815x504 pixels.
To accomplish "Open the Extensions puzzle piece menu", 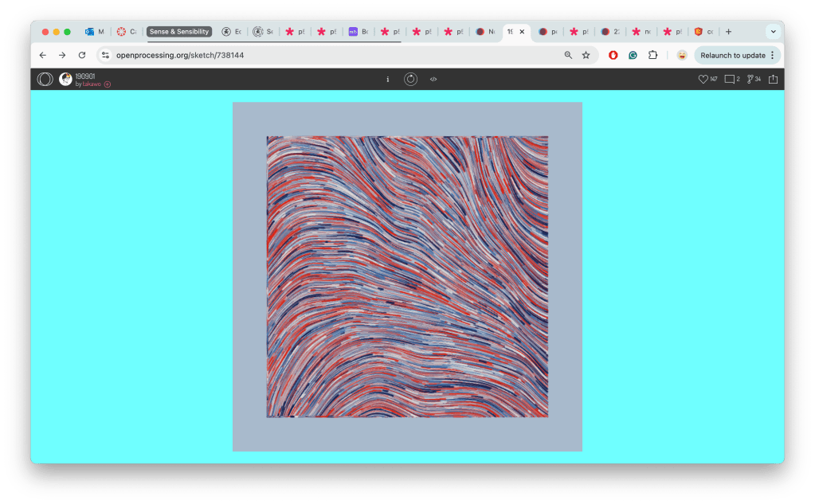I will pos(652,55).
